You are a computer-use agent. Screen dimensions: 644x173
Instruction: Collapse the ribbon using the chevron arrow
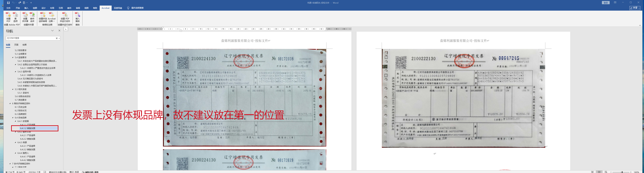tap(640, 25)
